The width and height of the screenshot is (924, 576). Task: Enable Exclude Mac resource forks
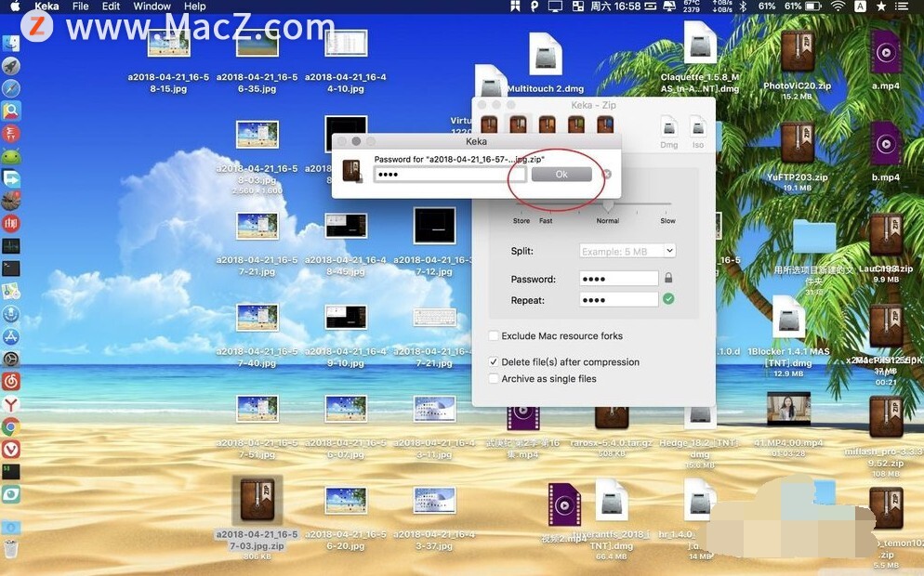494,335
